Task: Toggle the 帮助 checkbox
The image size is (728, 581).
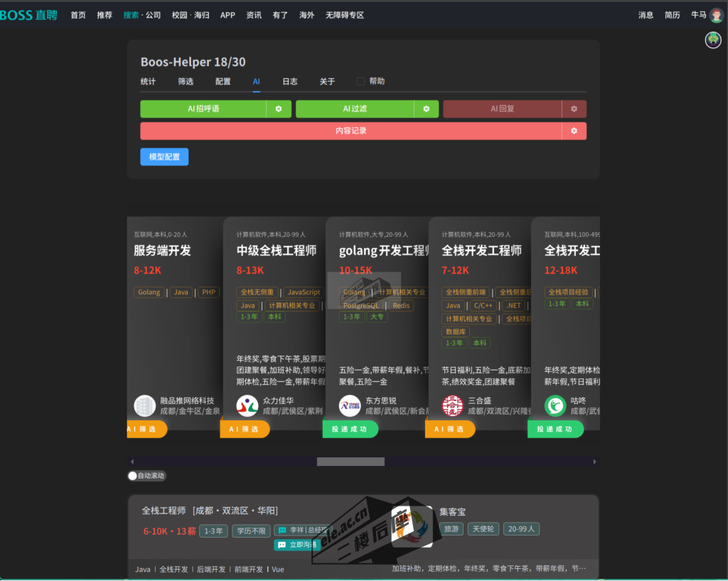Action: coord(361,81)
